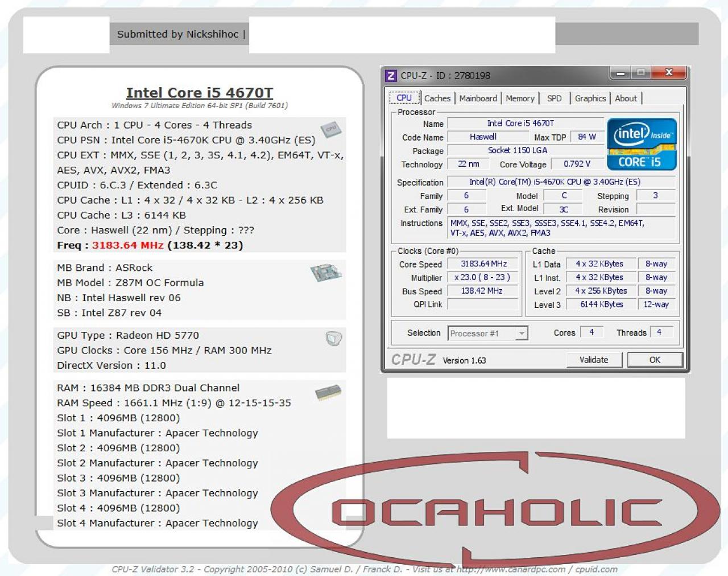Click the Technology value 22 nm

click(x=469, y=164)
